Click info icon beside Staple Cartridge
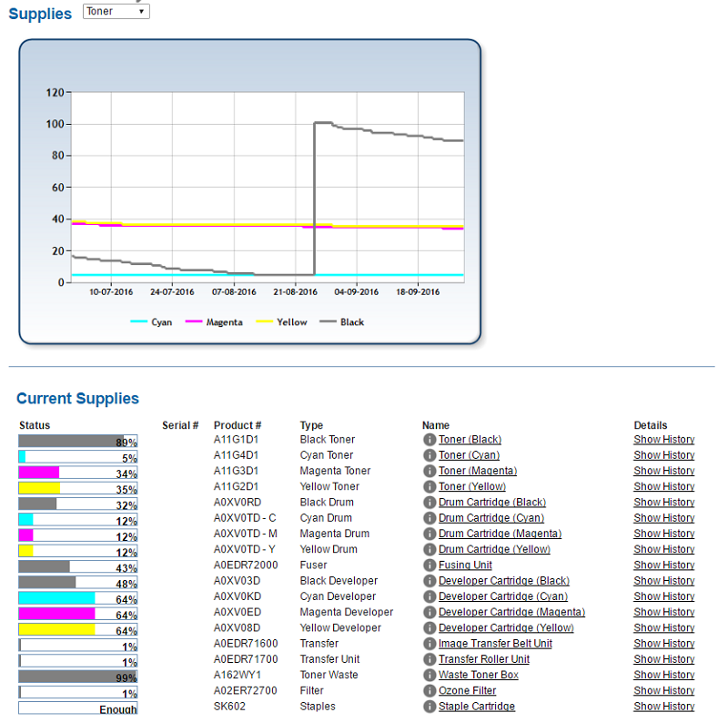The width and height of the screenshot is (728, 723). (430, 707)
